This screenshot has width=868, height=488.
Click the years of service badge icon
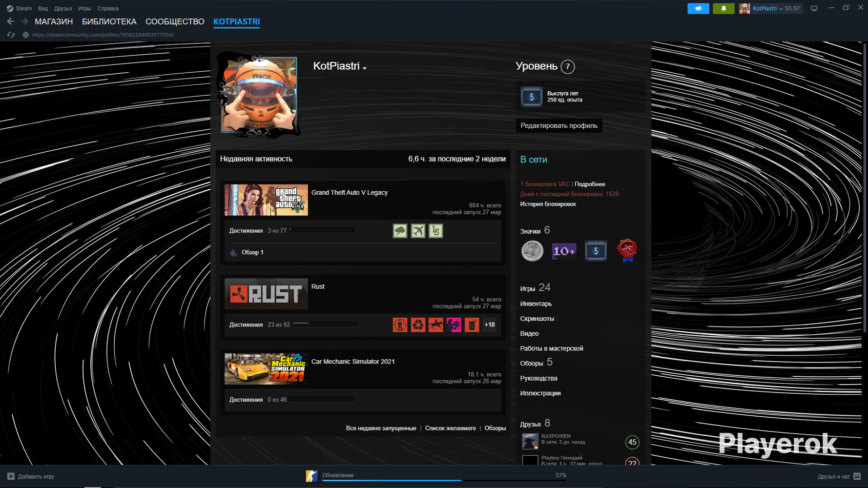(532, 97)
